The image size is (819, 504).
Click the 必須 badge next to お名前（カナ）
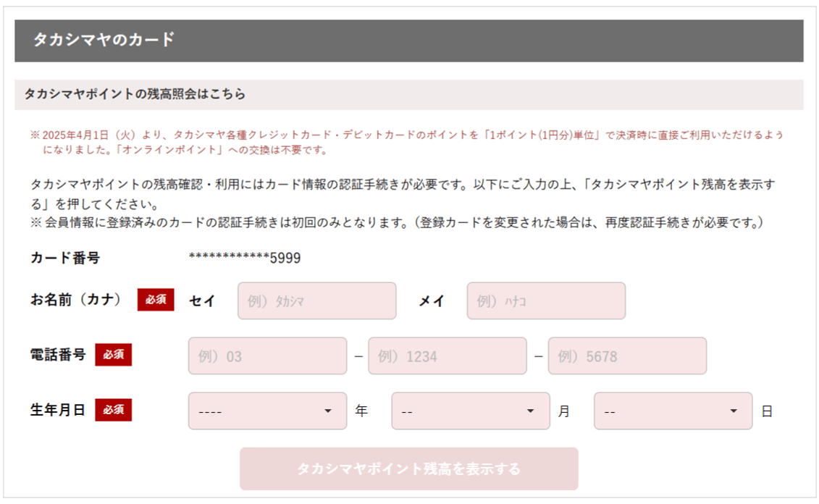[x=156, y=300]
